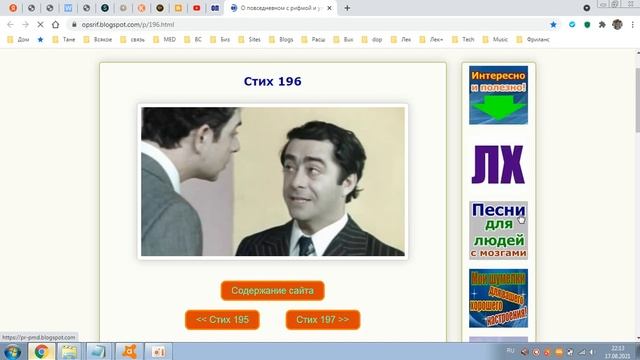Go back to the previous page
The height and width of the screenshot is (360, 640).
coord(10,24)
